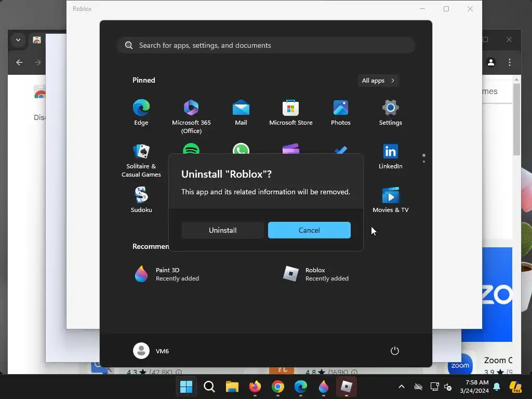Switch to Firefox in taskbar
The height and width of the screenshot is (399, 532).
[255, 387]
